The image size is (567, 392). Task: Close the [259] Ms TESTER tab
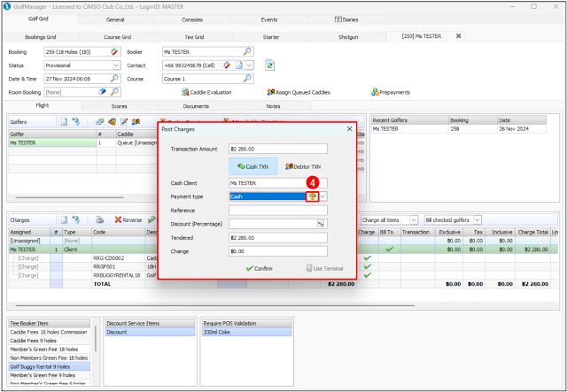coord(458,36)
